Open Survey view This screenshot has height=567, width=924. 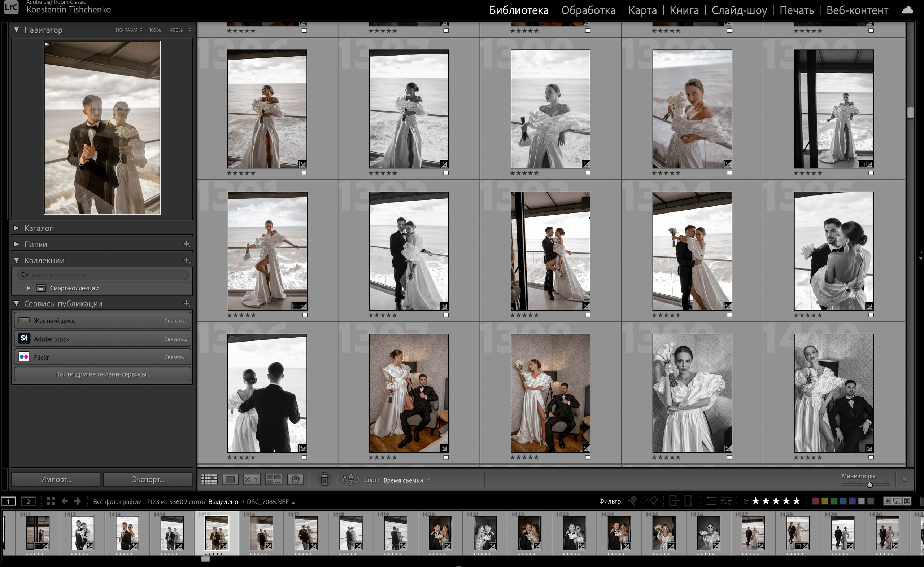click(274, 479)
